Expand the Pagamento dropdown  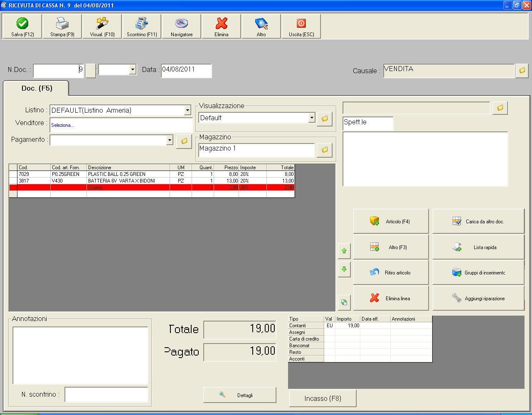coord(169,140)
